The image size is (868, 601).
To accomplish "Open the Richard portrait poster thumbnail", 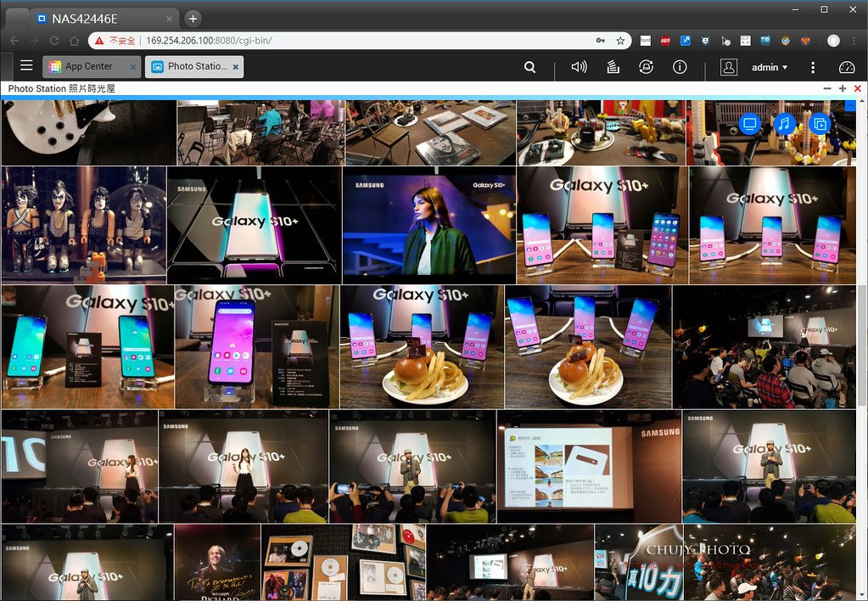I will (x=217, y=562).
